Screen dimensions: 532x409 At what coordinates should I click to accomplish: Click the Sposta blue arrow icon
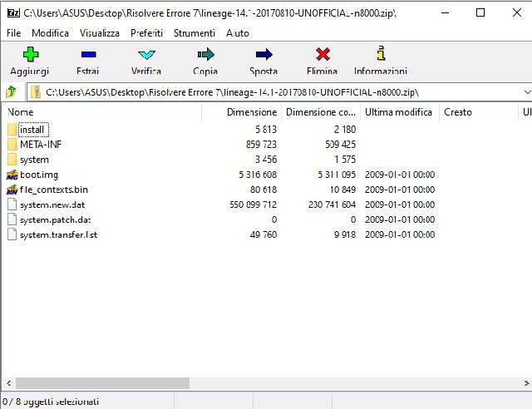(x=264, y=54)
